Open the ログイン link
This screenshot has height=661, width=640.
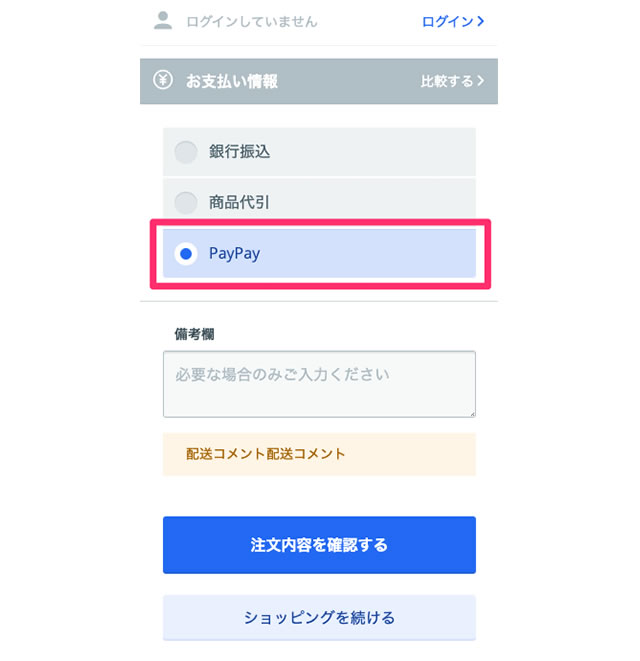point(448,21)
